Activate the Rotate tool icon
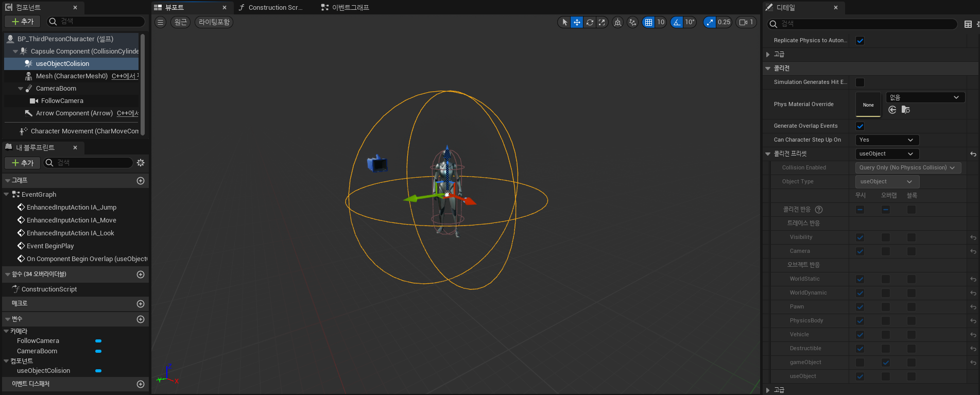 coord(590,22)
